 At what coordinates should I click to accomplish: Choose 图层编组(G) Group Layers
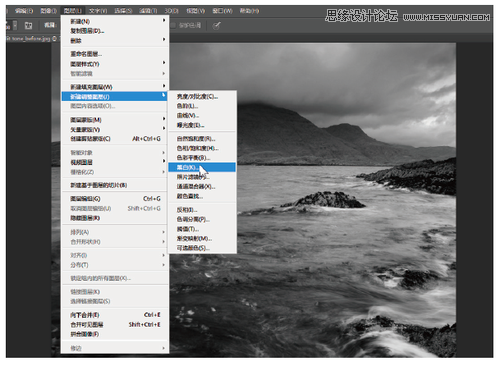pyautogui.click(x=115, y=199)
